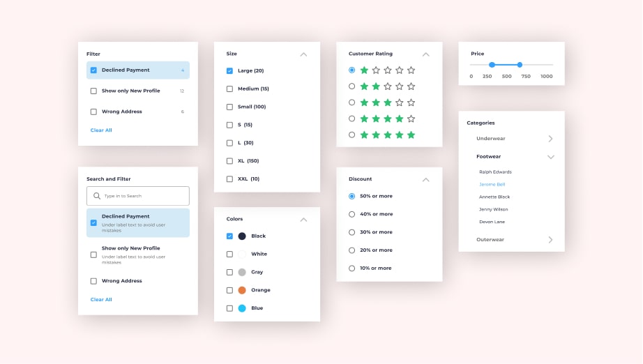Click the first green star in one-star row
The image size is (643, 364).
[364, 70]
